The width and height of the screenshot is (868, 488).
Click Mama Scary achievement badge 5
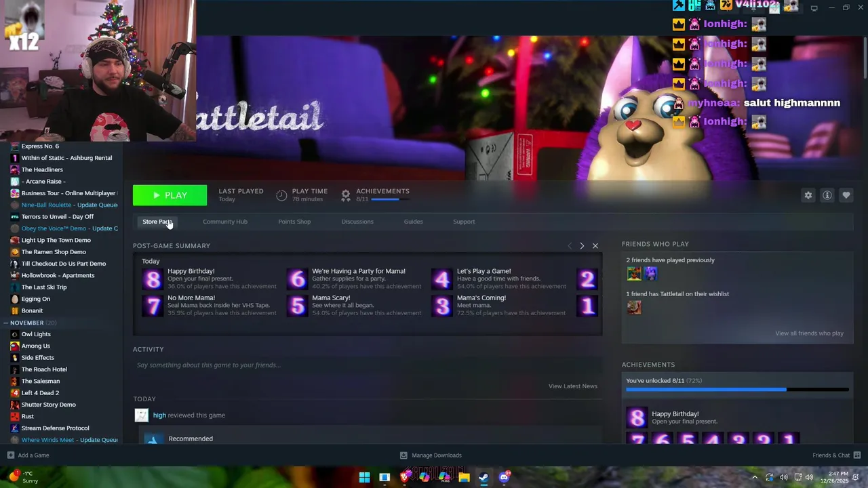click(x=297, y=306)
